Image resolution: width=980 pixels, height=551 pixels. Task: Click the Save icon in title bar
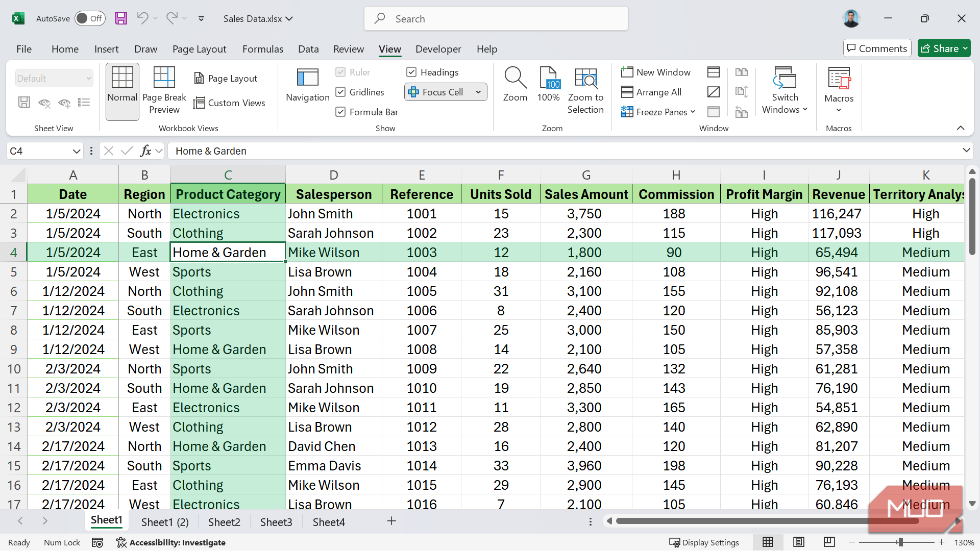tap(121, 18)
